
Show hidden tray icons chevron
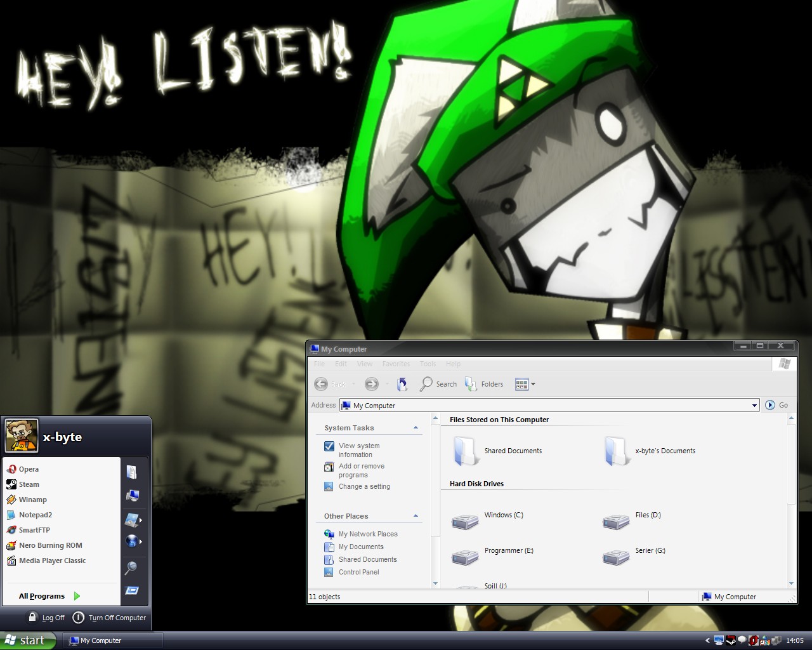click(x=707, y=640)
